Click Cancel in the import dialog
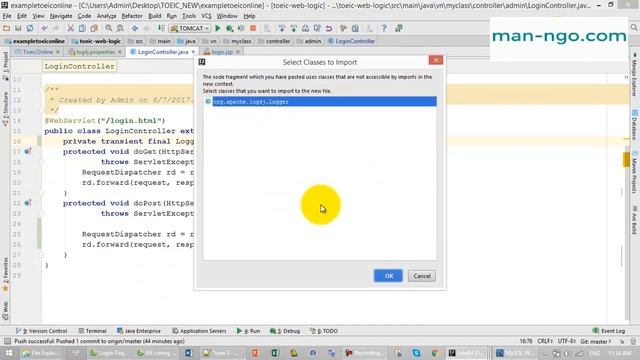 (x=422, y=276)
